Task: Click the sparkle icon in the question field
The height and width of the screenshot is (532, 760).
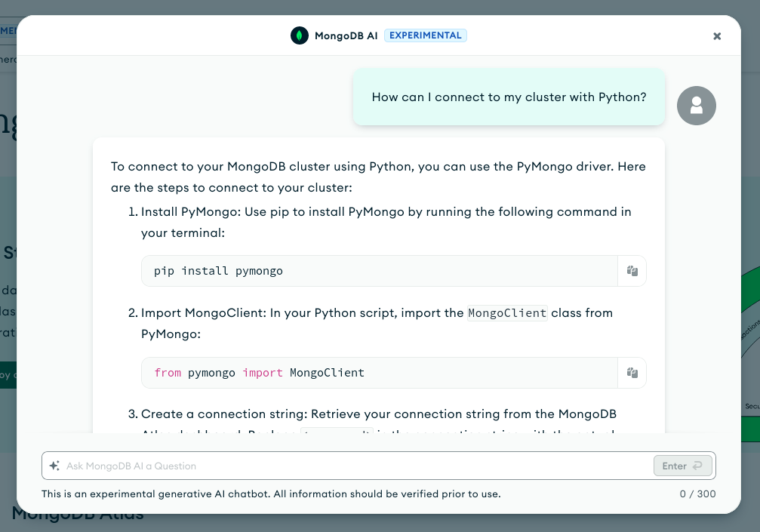Action: coord(54,466)
